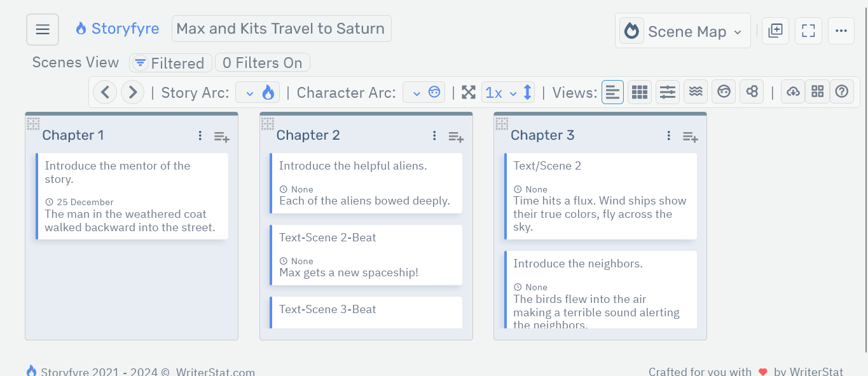This screenshot has height=376, width=868.
Task: Open the 1x zoom scale selector
Action: point(500,93)
